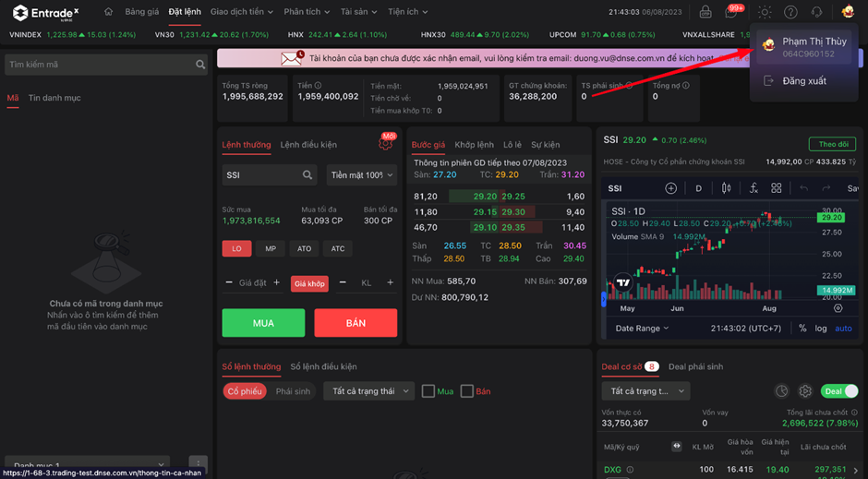This screenshot has width=868, height=479.
Task: Open the Tiền mặt 100% dropdown
Action: pyautogui.click(x=361, y=174)
